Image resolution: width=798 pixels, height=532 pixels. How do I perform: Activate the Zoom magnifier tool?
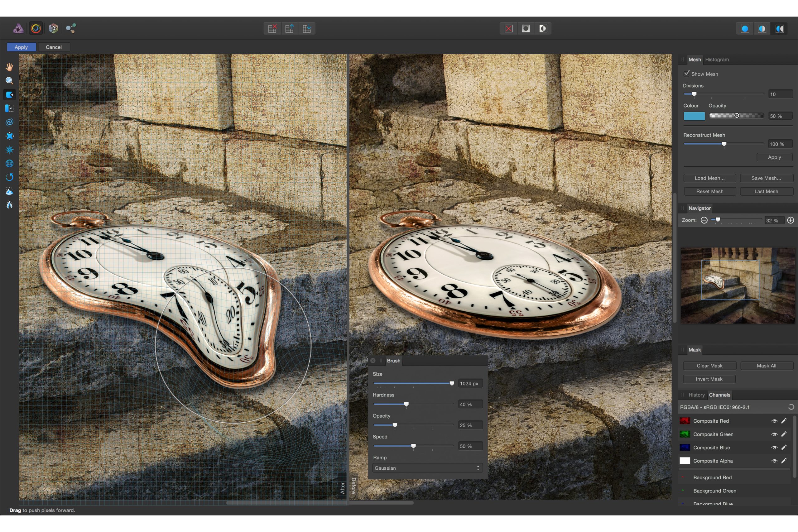9,81
